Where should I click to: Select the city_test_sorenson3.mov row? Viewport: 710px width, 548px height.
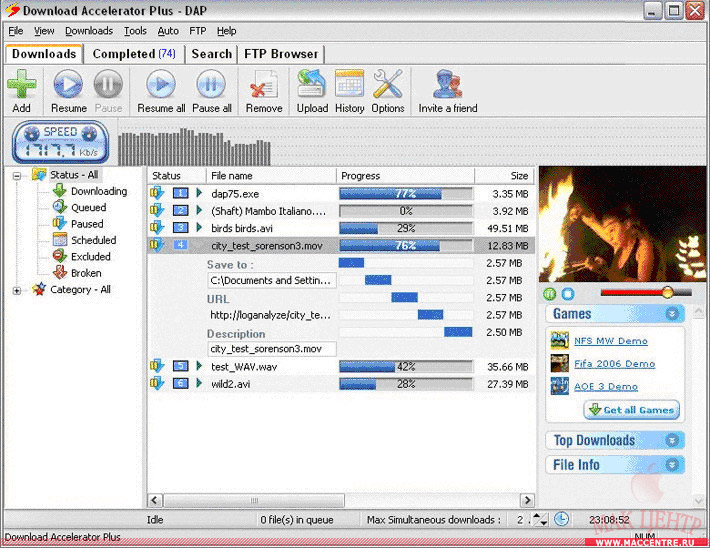point(341,245)
